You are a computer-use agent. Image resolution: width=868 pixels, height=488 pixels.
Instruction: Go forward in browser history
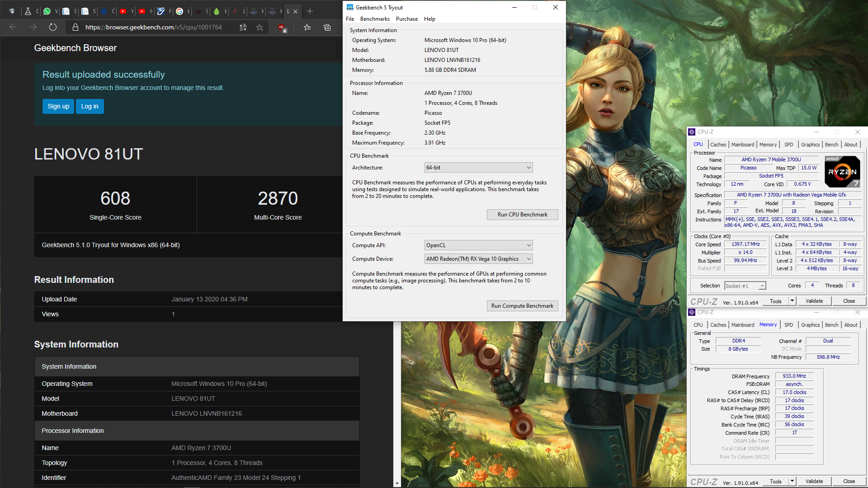pos(33,27)
